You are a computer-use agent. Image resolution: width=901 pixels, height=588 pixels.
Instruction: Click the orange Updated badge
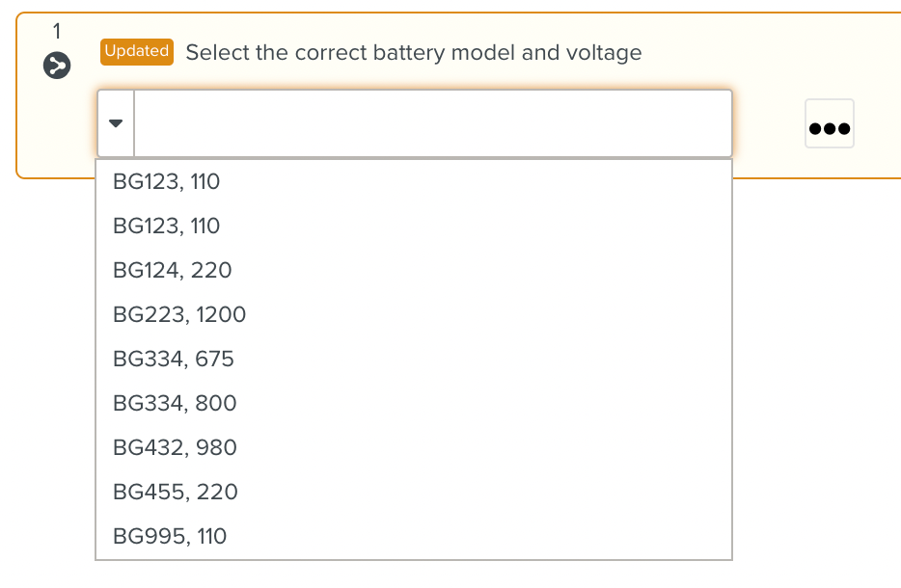137,52
